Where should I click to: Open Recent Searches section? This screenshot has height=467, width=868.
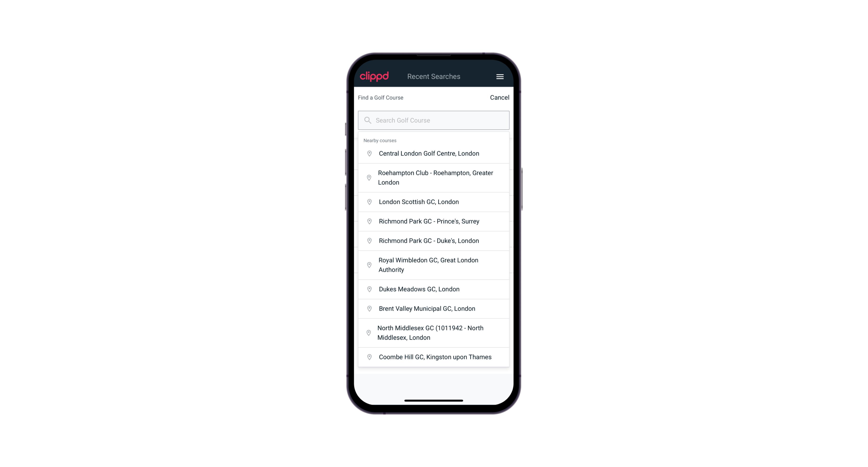tap(434, 76)
